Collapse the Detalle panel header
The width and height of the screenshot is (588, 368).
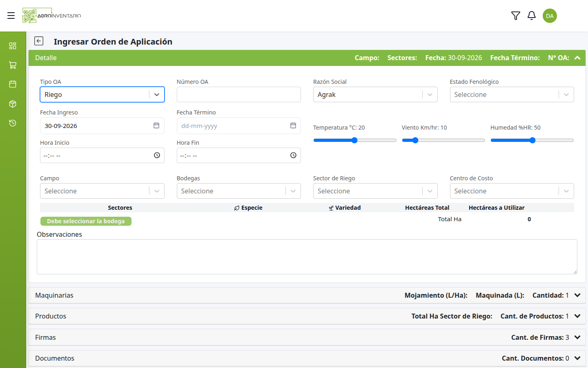pos(307,58)
